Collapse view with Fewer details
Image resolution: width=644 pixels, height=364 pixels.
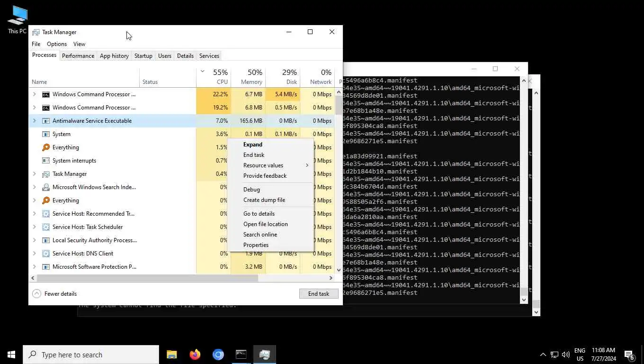[54, 294]
